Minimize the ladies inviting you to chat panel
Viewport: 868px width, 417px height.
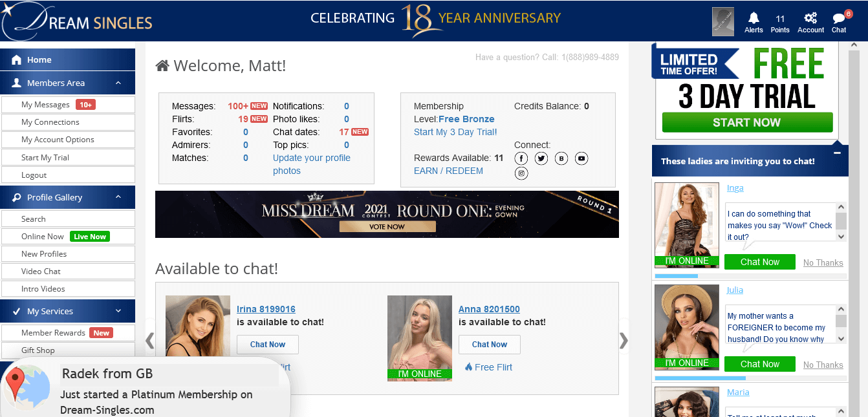pyautogui.click(x=837, y=153)
